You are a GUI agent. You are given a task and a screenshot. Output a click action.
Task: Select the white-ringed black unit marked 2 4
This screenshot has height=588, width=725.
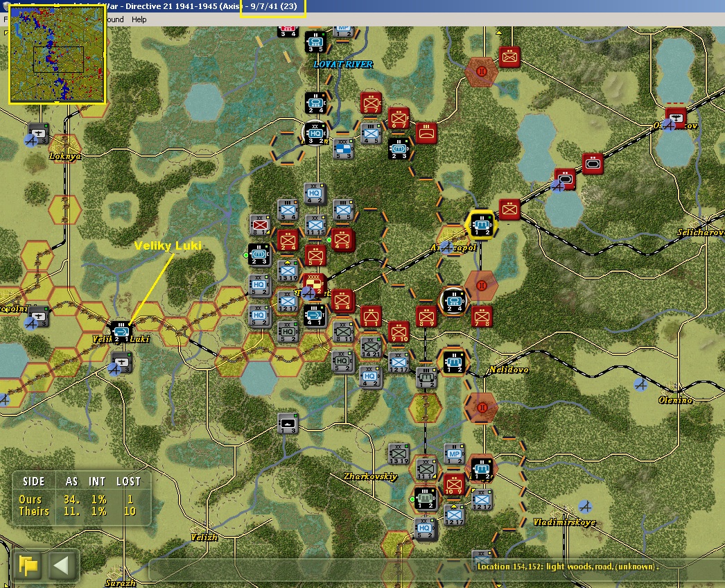(453, 301)
